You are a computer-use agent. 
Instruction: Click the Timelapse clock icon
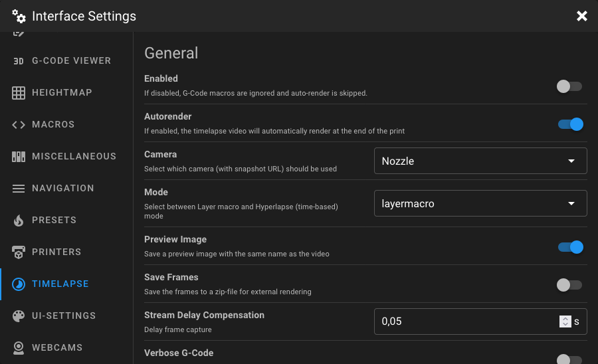point(19,284)
